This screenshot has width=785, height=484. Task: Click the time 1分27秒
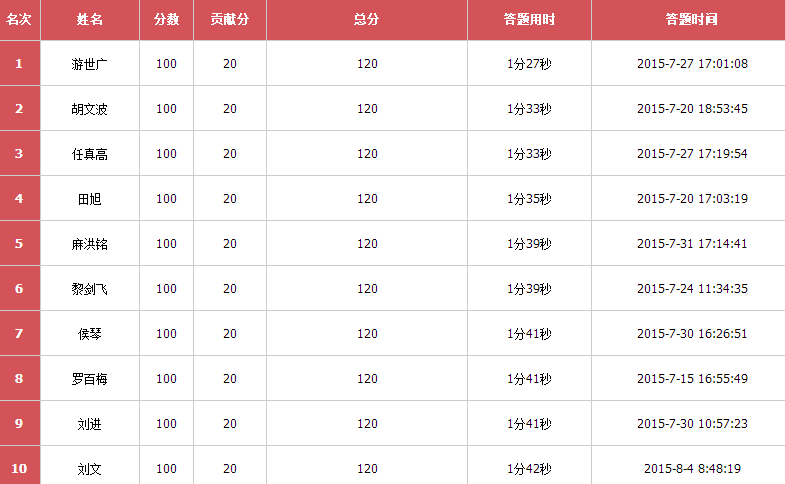[x=529, y=64]
